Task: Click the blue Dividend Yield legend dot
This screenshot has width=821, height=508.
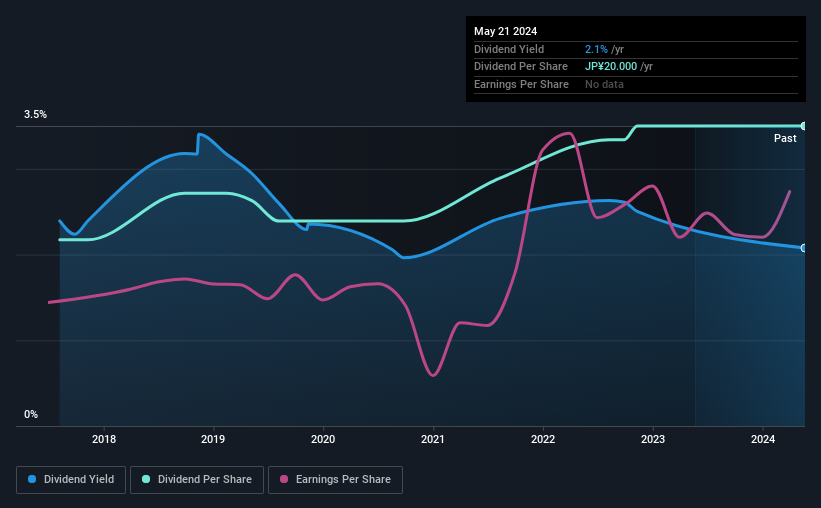Action: (x=33, y=480)
